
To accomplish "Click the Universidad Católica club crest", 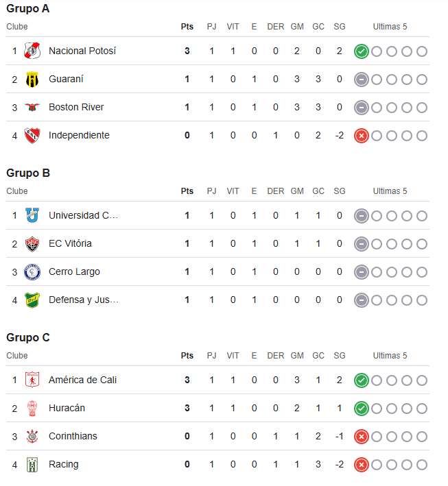I will [32, 215].
